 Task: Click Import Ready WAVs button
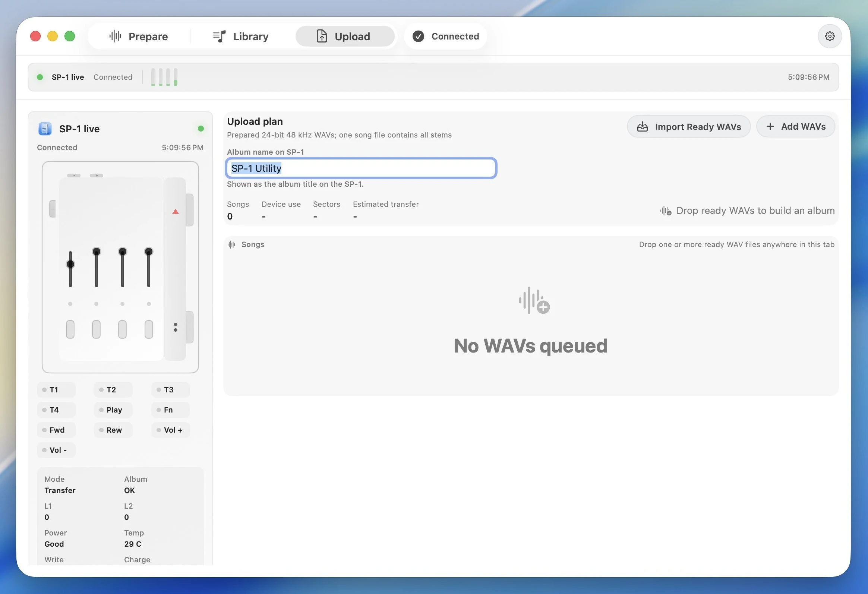click(x=689, y=127)
